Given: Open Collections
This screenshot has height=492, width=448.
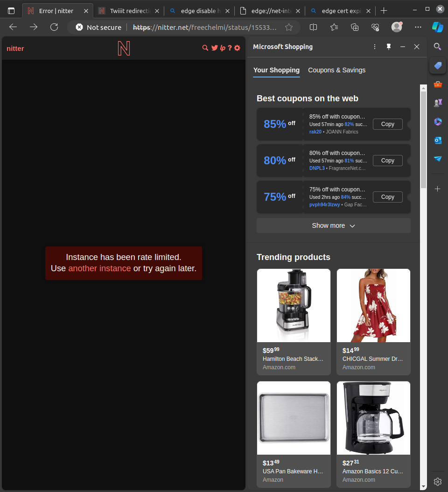Looking at the screenshot, I should point(355,27).
